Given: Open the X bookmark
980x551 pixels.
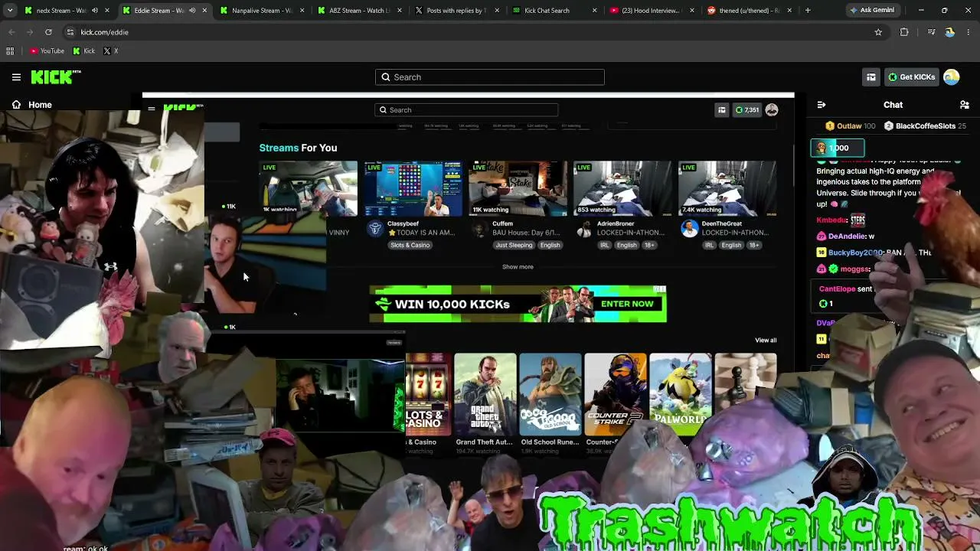Looking at the screenshot, I should coord(110,51).
